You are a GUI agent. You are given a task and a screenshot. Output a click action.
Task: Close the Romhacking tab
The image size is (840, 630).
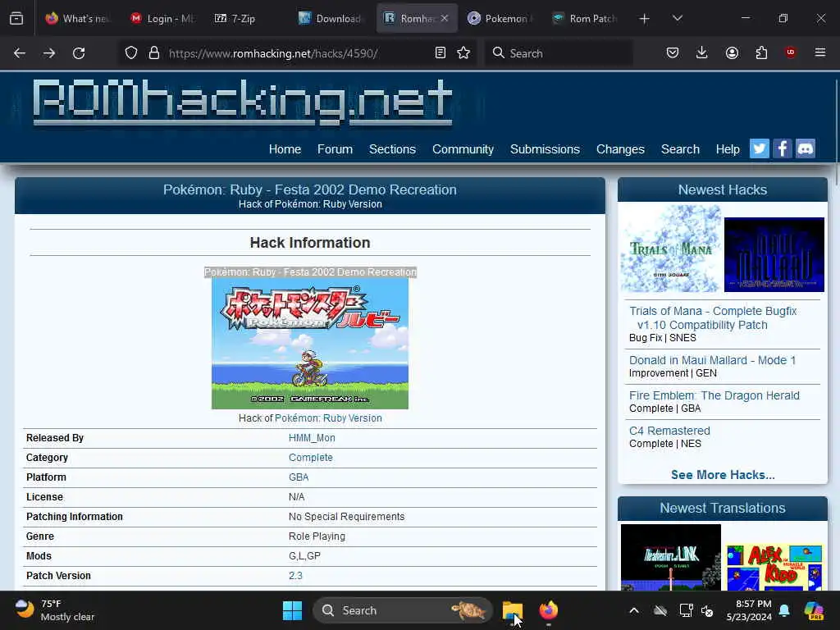tap(445, 18)
